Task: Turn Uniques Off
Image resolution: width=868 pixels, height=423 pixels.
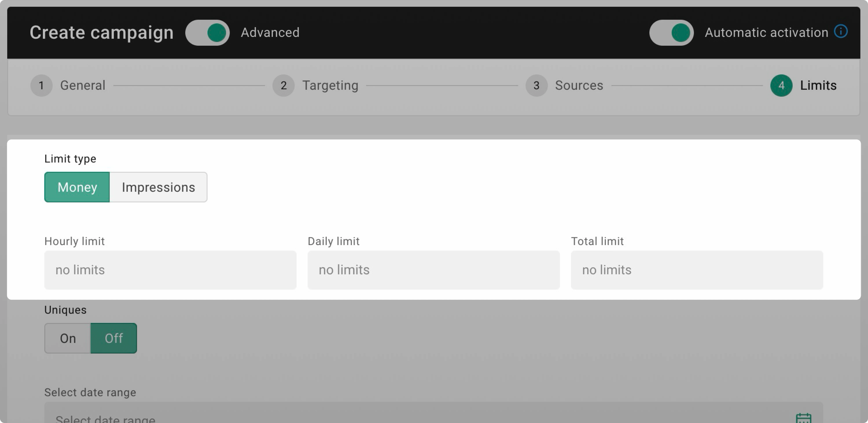Action: point(114,338)
